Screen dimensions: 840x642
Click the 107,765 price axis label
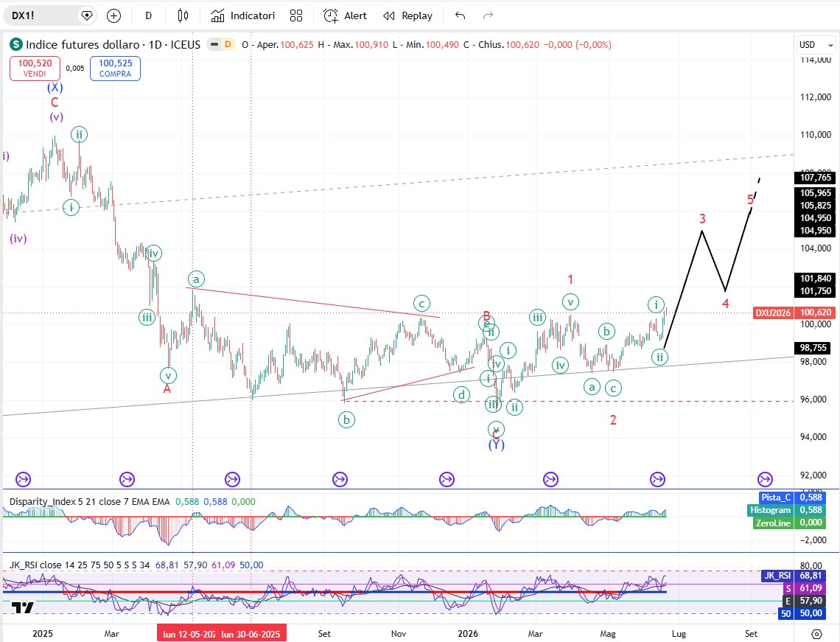click(816, 178)
